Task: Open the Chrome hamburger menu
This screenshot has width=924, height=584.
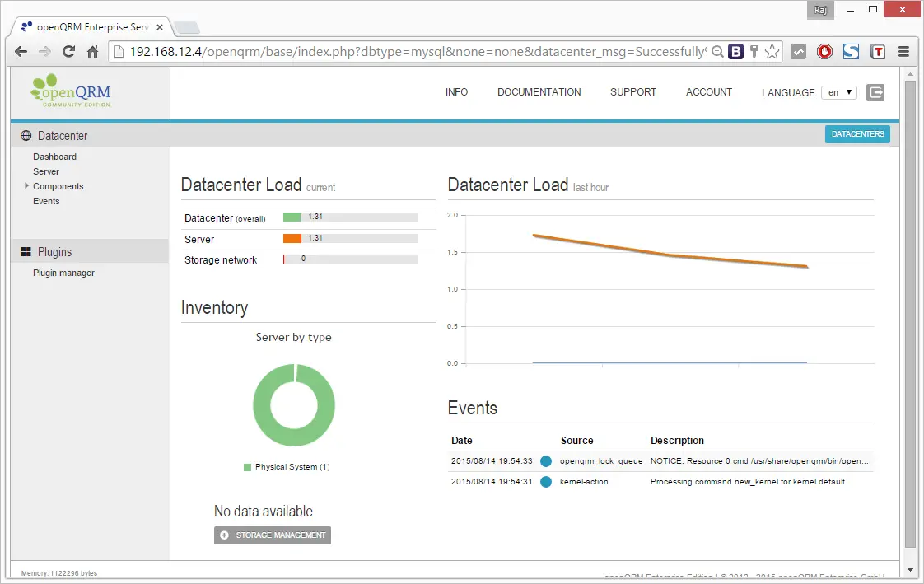Action: (903, 52)
